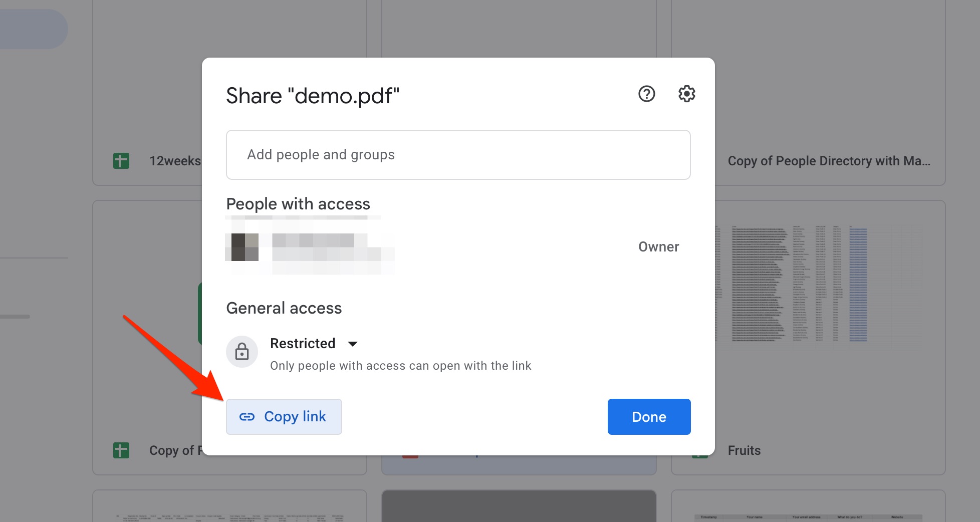Open the dark thumbnail at bottom center
Screen dimensions: 980x522
pos(519,506)
